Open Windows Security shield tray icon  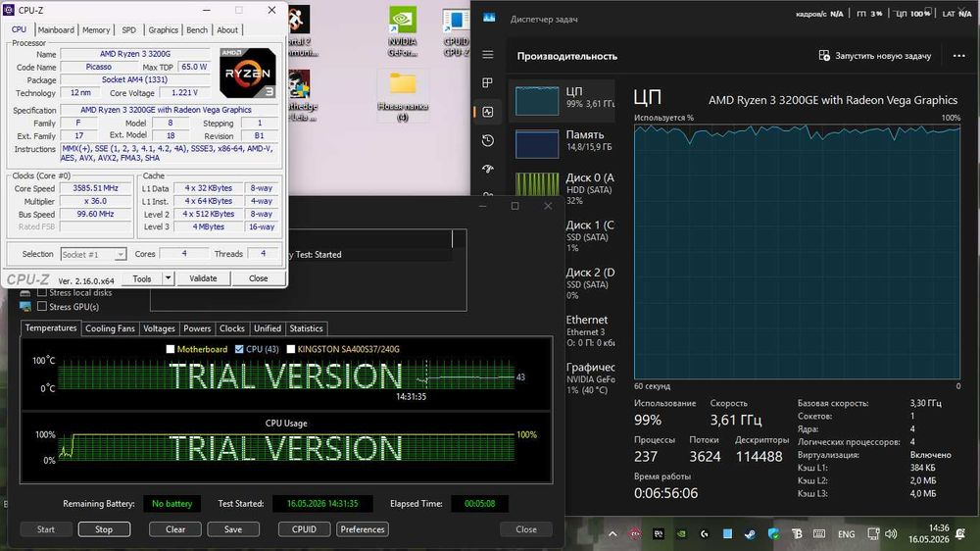[774, 534]
